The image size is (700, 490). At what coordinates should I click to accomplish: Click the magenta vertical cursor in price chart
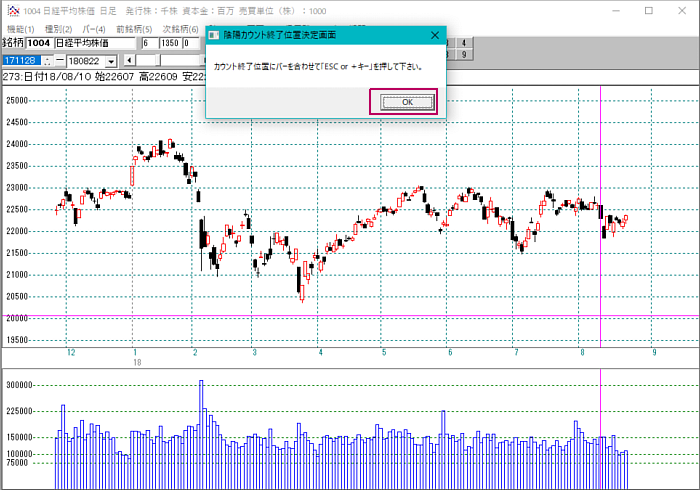pyautogui.click(x=600, y=214)
